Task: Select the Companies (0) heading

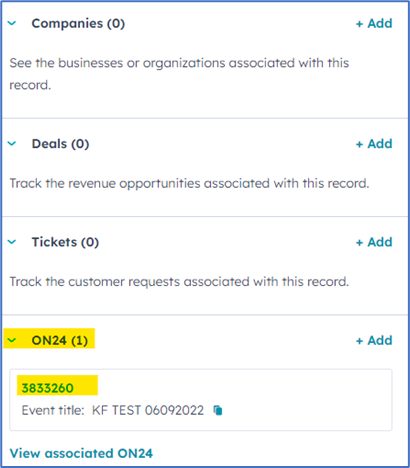Action: click(x=78, y=23)
